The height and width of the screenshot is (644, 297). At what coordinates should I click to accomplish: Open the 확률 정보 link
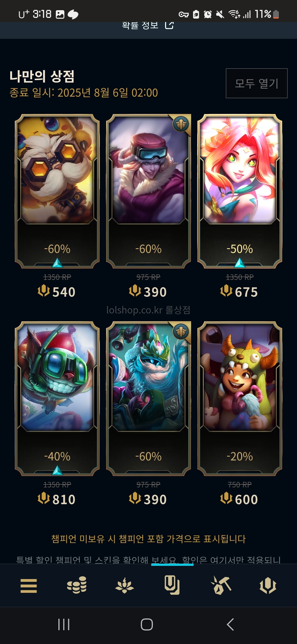coord(140,26)
